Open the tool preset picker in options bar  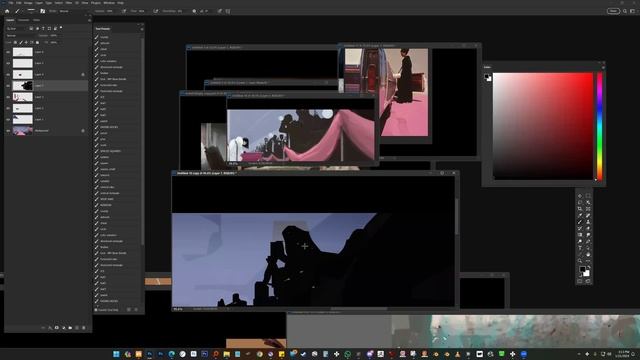[18, 11]
